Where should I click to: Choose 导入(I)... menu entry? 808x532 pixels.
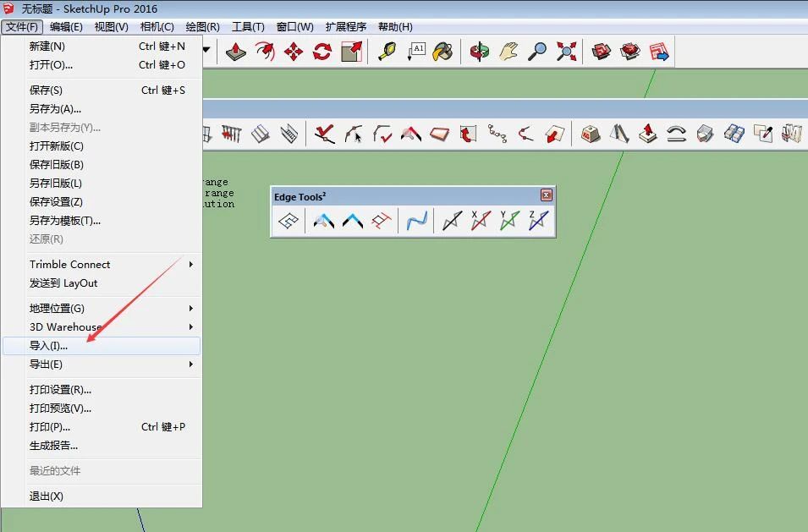pyautogui.click(x=102, y=346)
